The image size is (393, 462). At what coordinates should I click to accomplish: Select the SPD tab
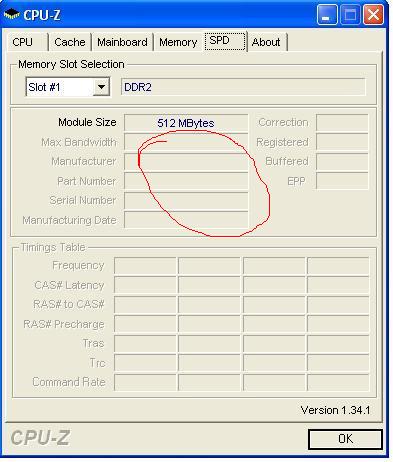click(225, 41)
